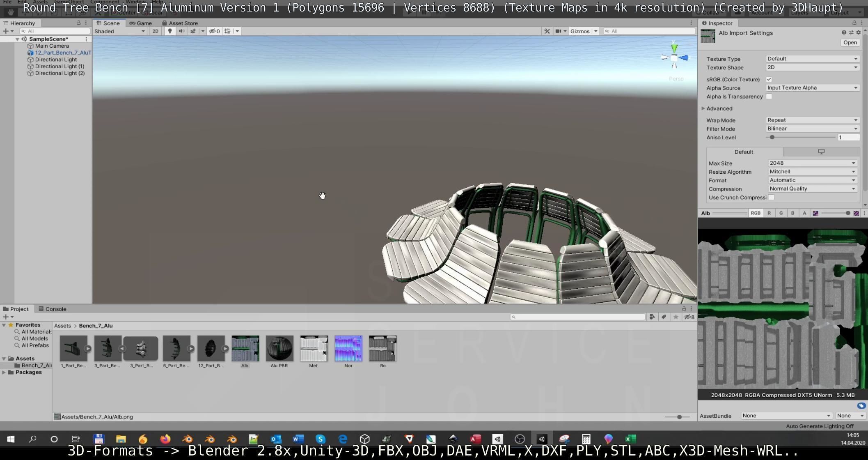Toggle scene audio speaker icon
Image resolution: width=868 pixels, height=460 pixels.
coord(181,31)
